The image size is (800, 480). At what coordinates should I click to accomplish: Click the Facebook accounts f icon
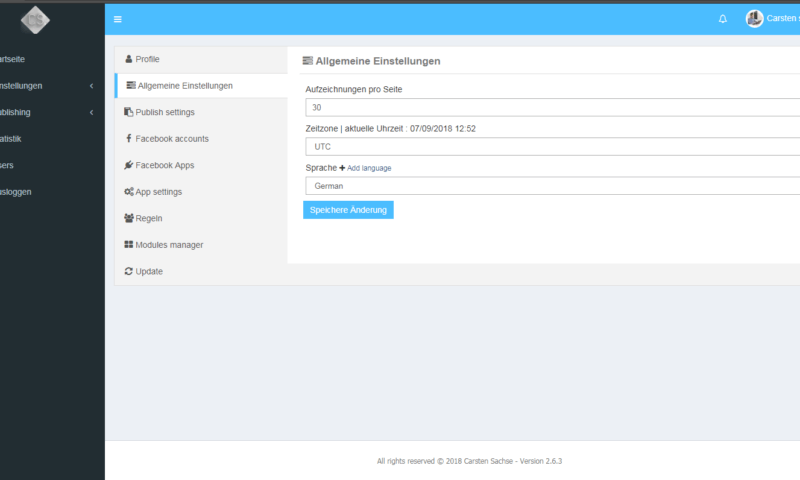click(x=129, y=138)
